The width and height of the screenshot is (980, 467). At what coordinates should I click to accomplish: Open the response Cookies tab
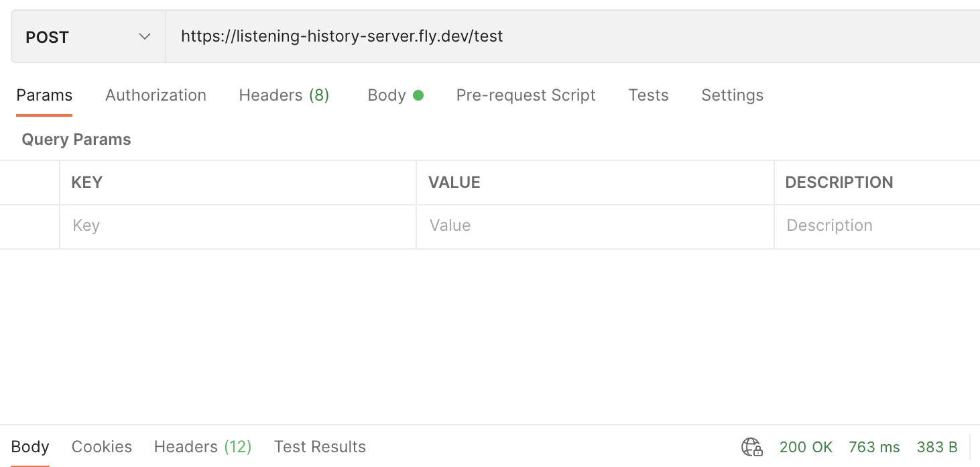[x=102, y=447]
